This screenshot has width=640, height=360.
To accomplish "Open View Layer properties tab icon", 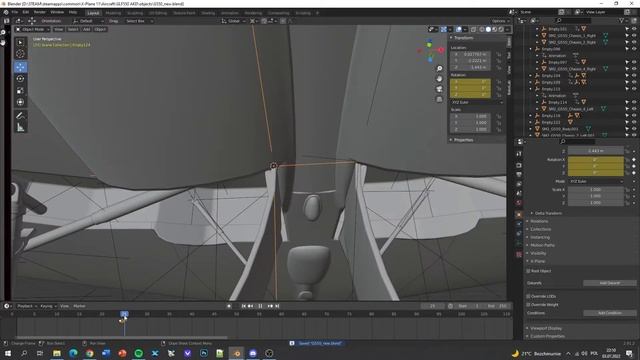I will tap(519, 184).
